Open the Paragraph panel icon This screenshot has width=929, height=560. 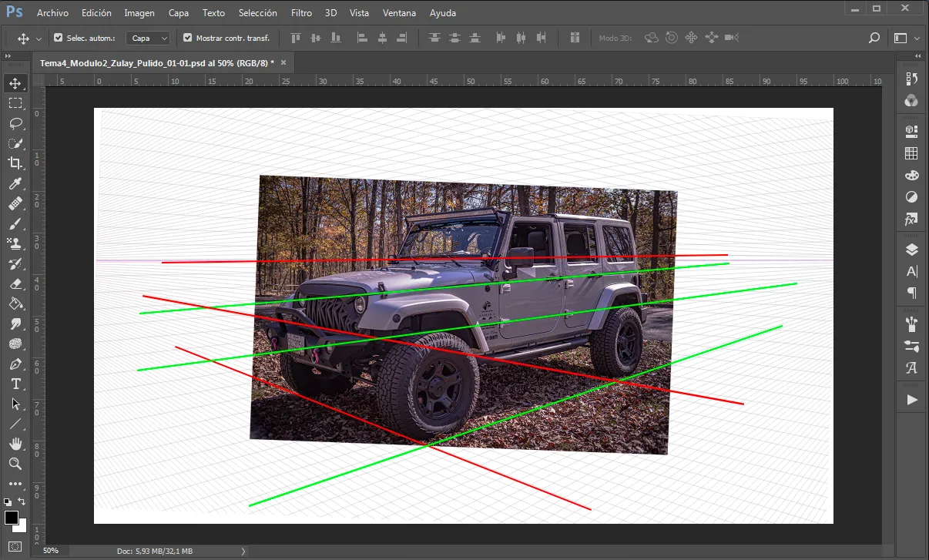click(912, 293)
